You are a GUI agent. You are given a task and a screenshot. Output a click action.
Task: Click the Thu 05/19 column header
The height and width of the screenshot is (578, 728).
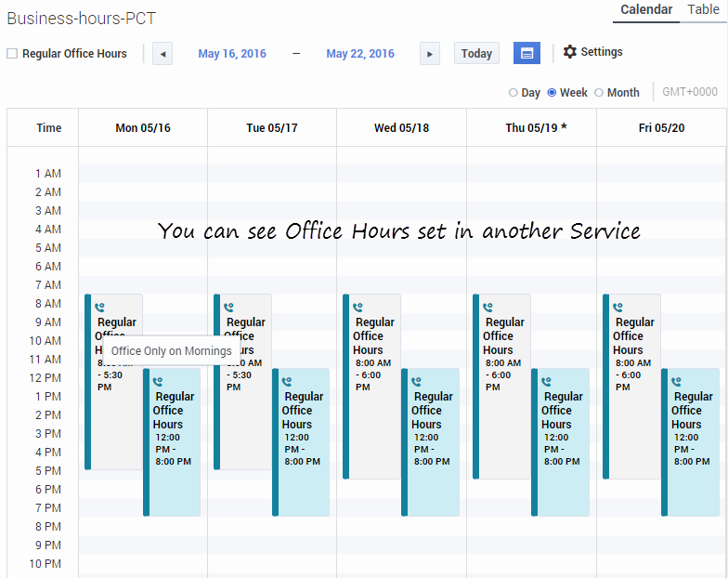[x=536, y=128]
